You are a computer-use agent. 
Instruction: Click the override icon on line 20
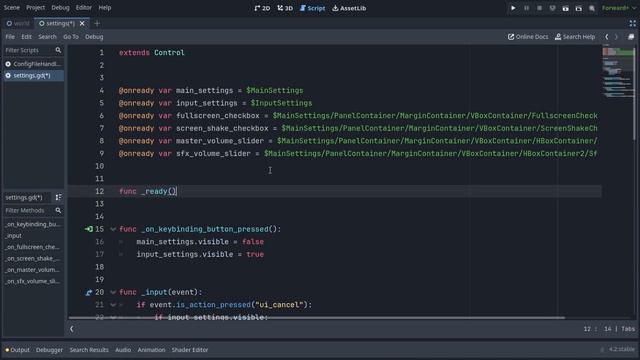pos(89,292)
